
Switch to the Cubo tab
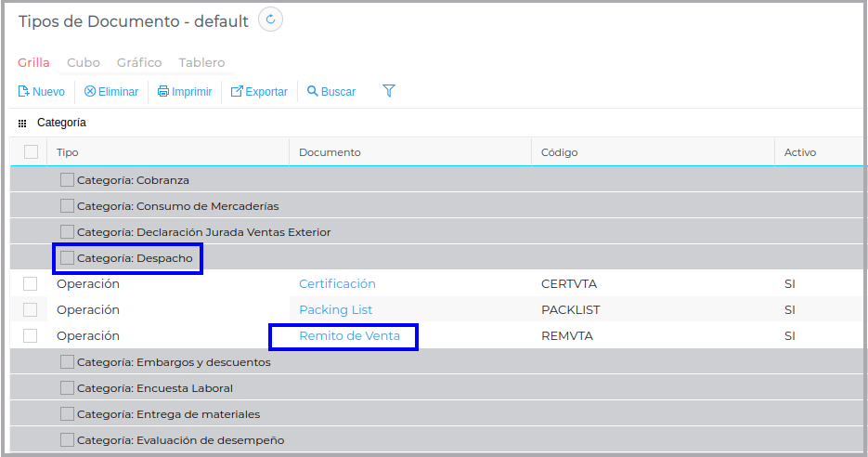pyautogui.click(x=84, y=63)
